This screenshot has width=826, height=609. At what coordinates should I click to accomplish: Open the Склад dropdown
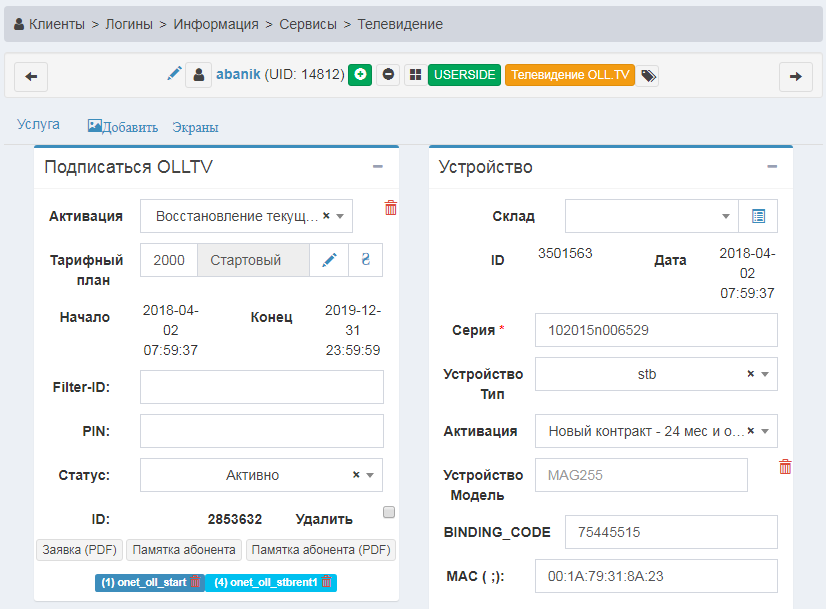point(651,216)
